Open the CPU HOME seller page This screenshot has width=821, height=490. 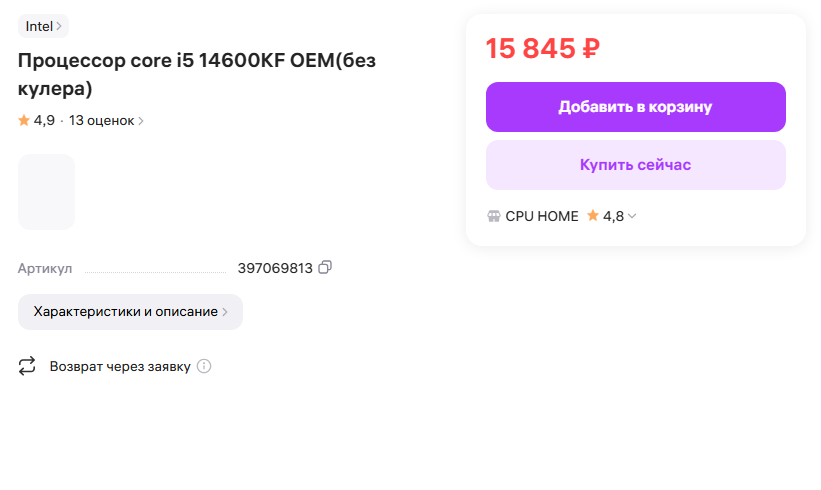coord(542,216)
